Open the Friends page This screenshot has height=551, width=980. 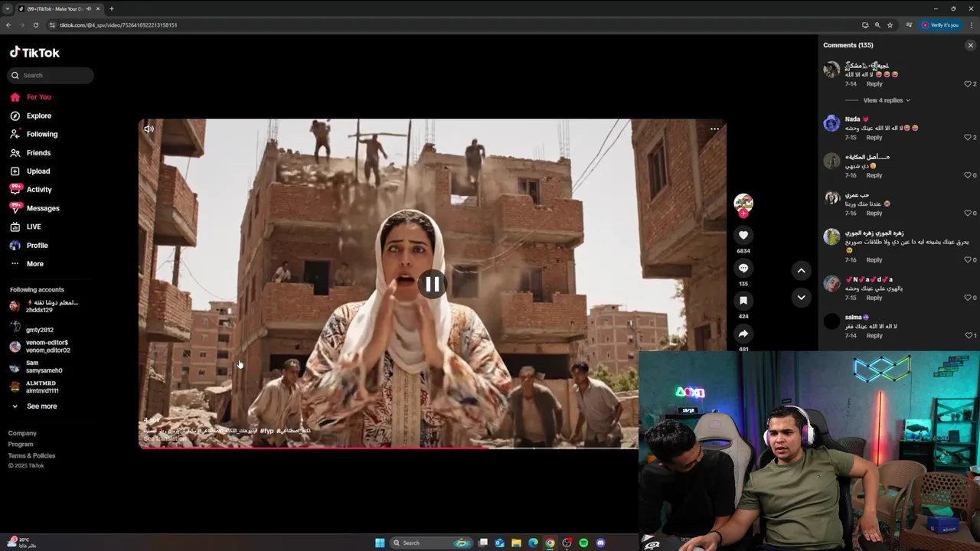point(30,152)
